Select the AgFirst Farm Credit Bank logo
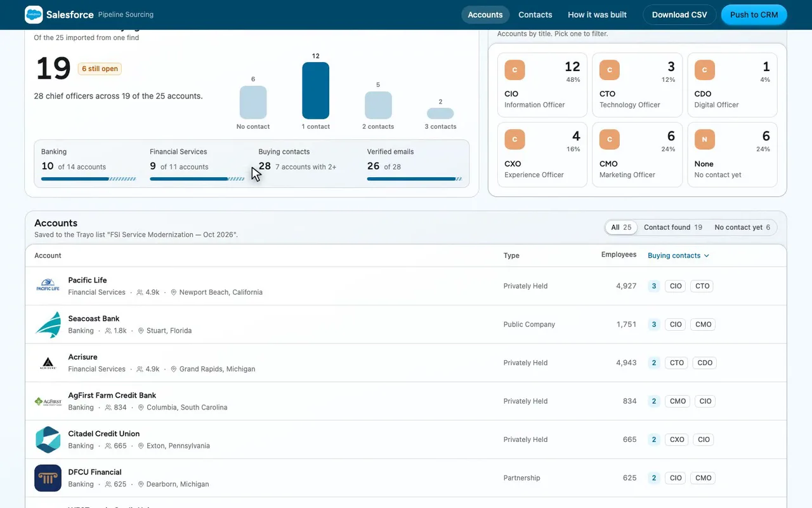The height and width of the screenshot is (508, 812). click(48, 401)
